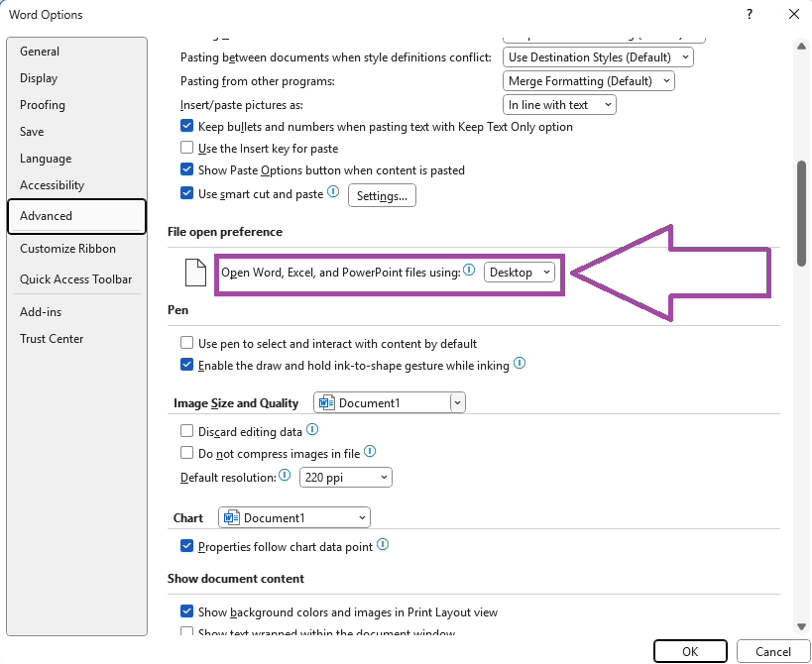
Task: Click info icon next to Discard editing data
Action: point(312,429)
